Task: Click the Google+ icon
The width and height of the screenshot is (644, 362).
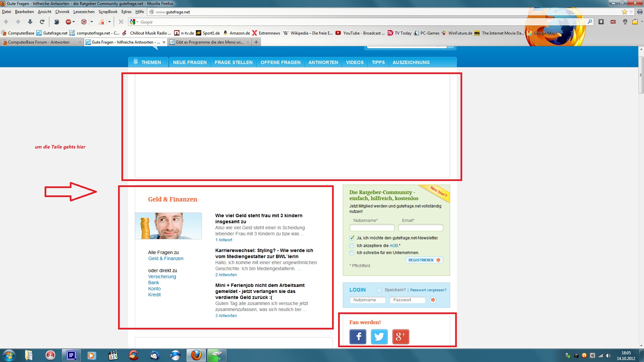Action: pyautogui.click(x=400, y=337)
